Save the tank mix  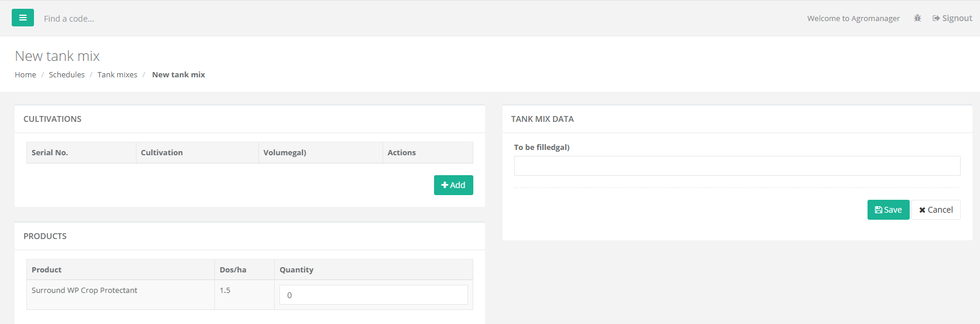(888, 210)
